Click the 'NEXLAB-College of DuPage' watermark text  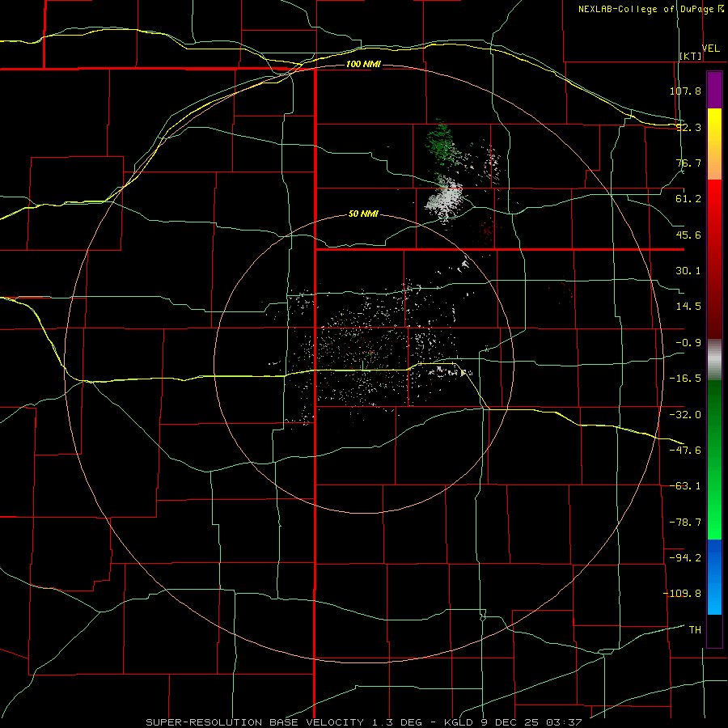coord(645,9)
